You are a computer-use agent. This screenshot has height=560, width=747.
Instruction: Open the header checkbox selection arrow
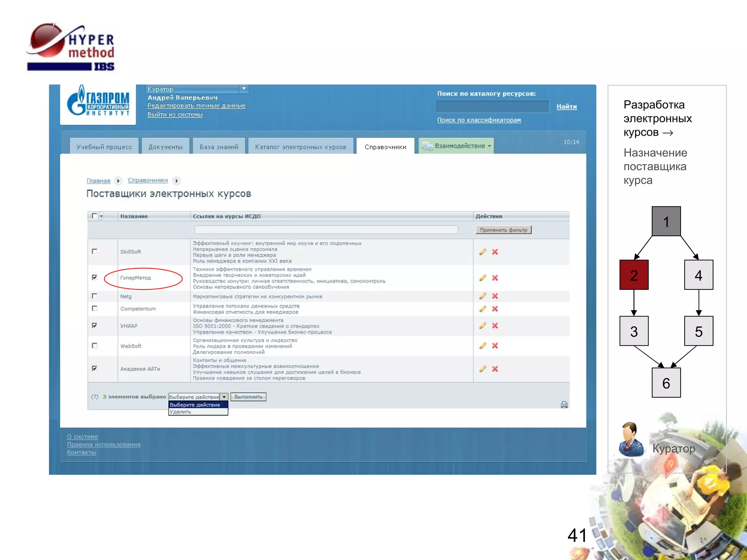[101, 216]
